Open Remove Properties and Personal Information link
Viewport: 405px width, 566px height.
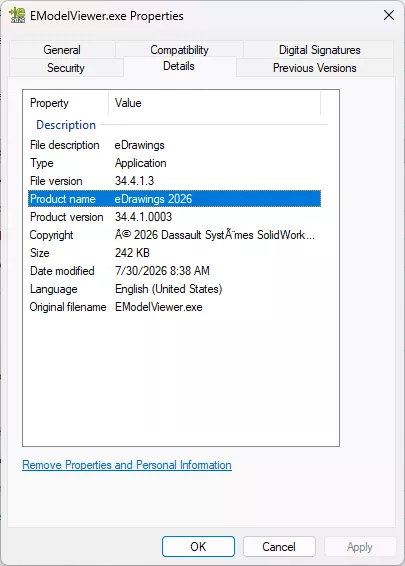[x=127, y=465]
